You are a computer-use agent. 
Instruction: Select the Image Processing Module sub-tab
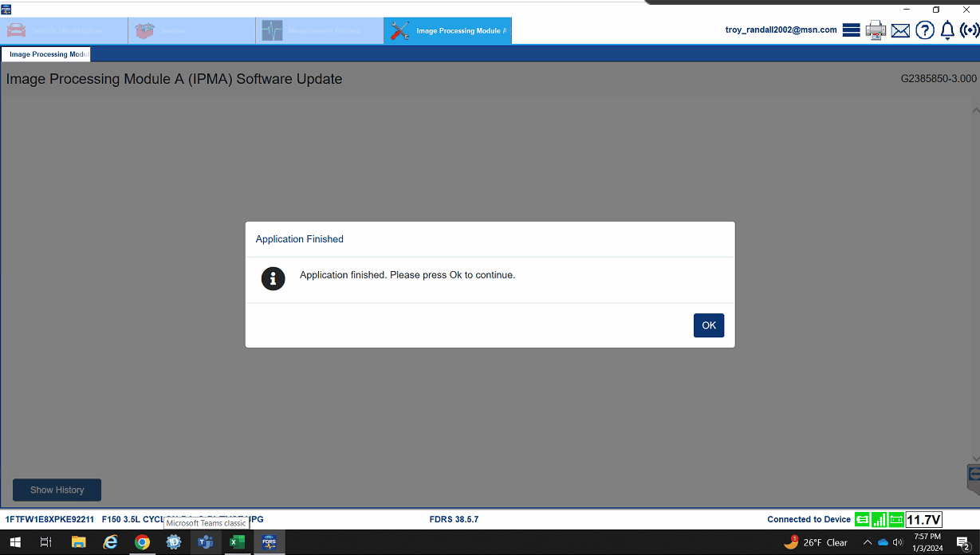coord(46,54)
